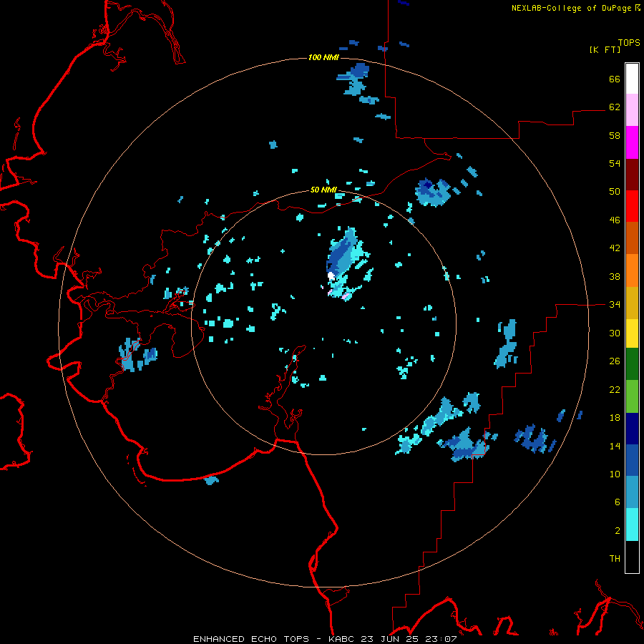This screenshot has height=644, width=644.
Task: Click the navy legend swatch
Action: [x=632, y=429]
